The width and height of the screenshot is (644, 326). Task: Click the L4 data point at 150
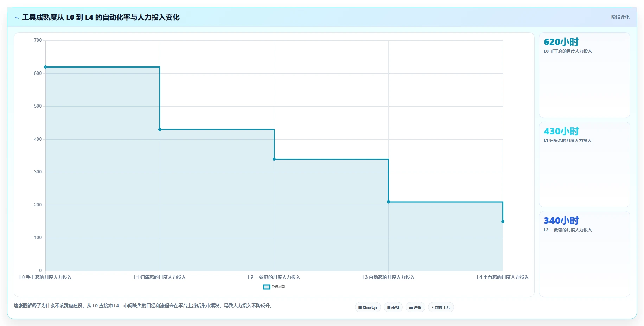click(x=503, y=222)
